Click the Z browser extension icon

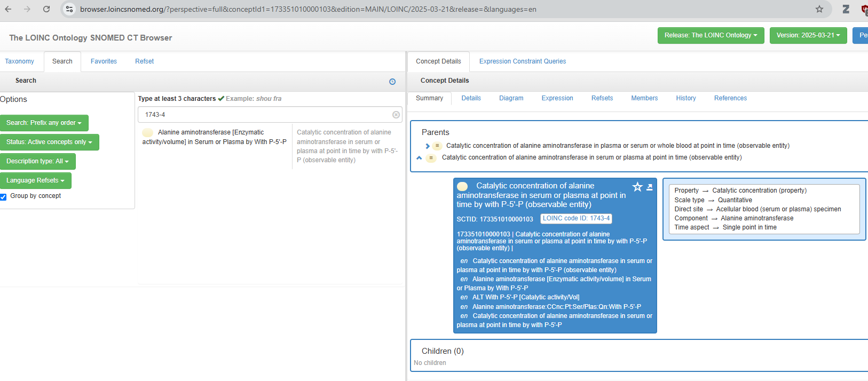846,9
